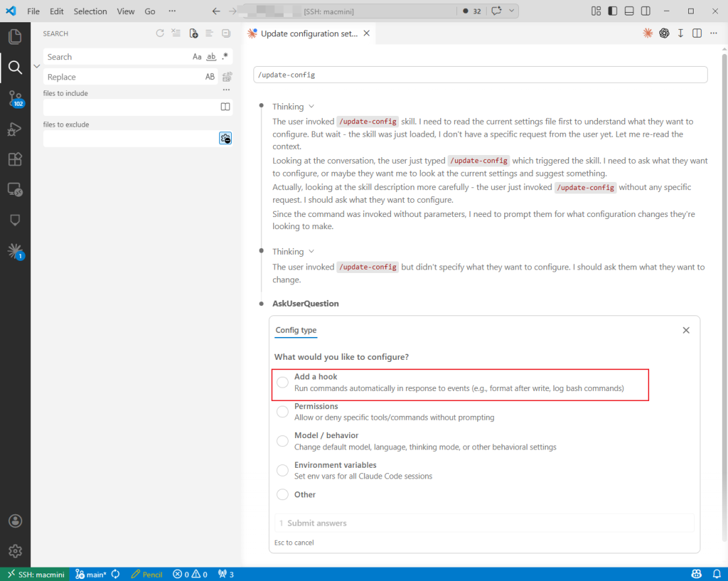Select the Update configuration set... tab
Screen dimensions: 728x581
309,34
